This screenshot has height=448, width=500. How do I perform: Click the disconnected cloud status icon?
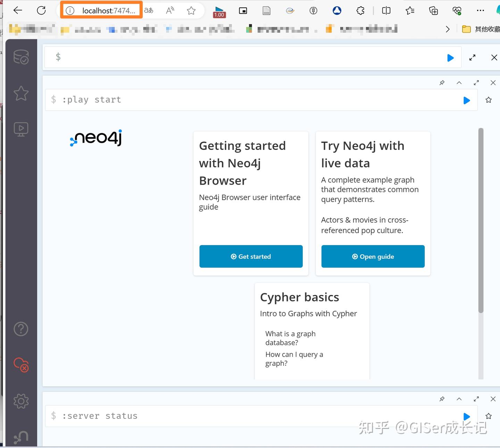(20, 364)
